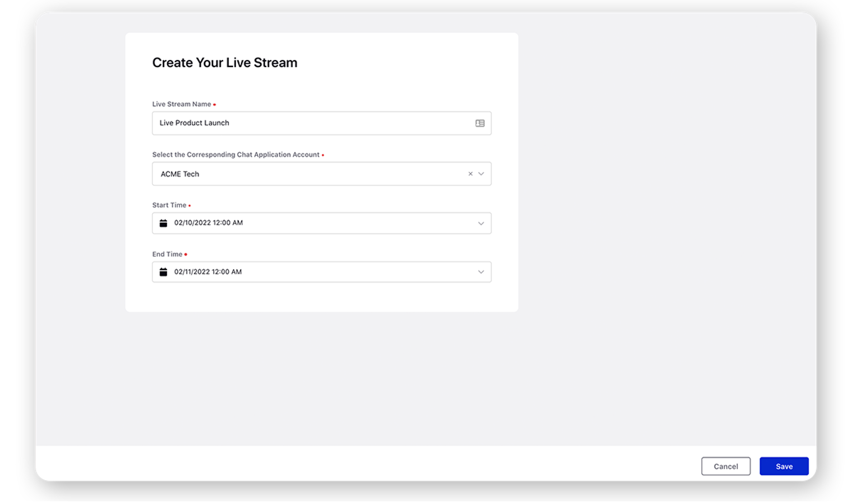The width and height of the screenshot is (856, 504).
Task: Click the End Time label
Action: pos(167,254)
